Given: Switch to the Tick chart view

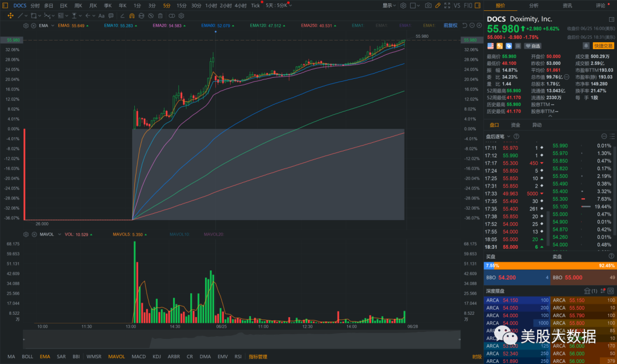Looking at the screenshot, I should point(255,6).
